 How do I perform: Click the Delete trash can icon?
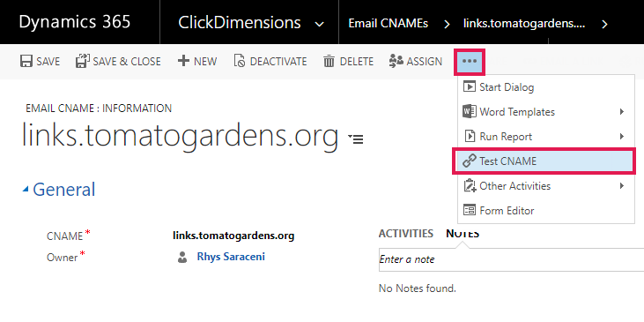(329, 61)
